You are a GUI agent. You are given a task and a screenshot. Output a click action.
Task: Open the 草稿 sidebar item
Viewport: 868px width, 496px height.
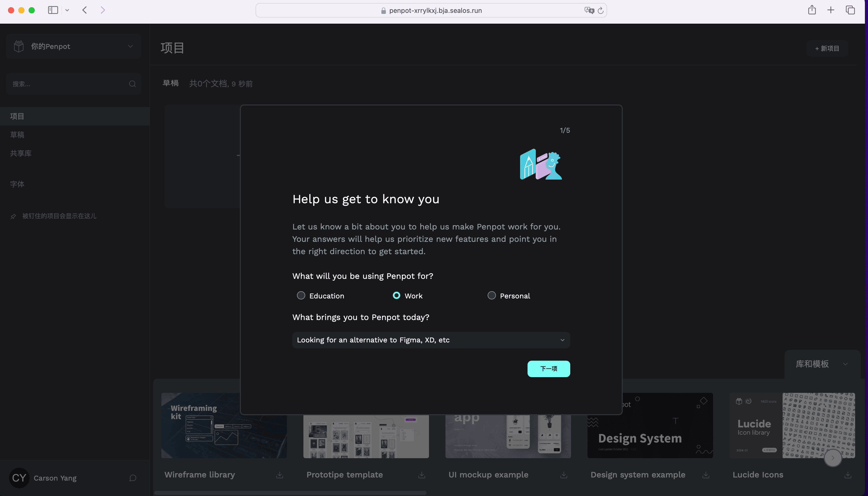click(x=75, y=135)
